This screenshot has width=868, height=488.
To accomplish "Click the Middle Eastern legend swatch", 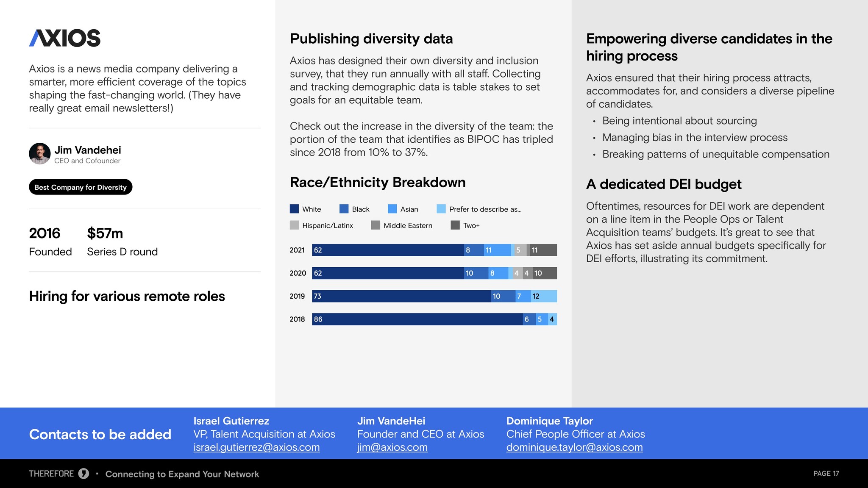I will pos(376,225).
